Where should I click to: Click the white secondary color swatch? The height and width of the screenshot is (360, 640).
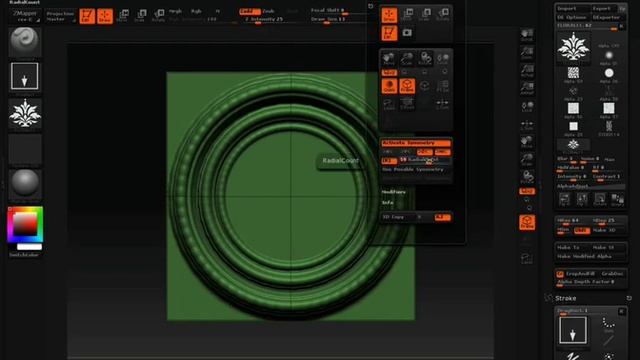pos(29,247)
